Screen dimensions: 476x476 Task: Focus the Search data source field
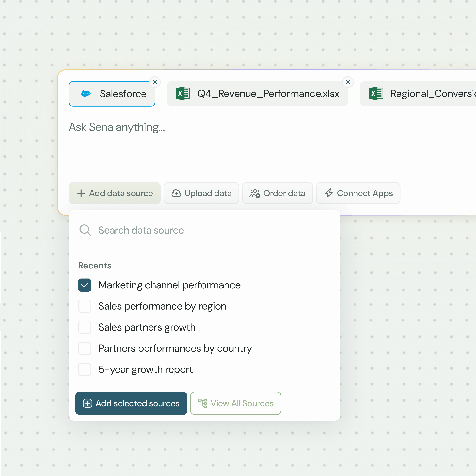coord(141,230)
